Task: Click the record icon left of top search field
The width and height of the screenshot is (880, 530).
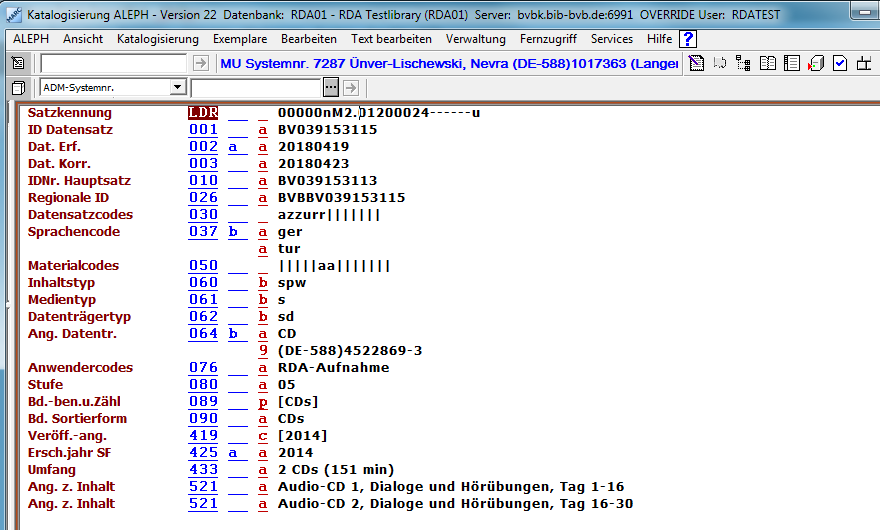Action: pyautogui.click(x=18, y=63)
